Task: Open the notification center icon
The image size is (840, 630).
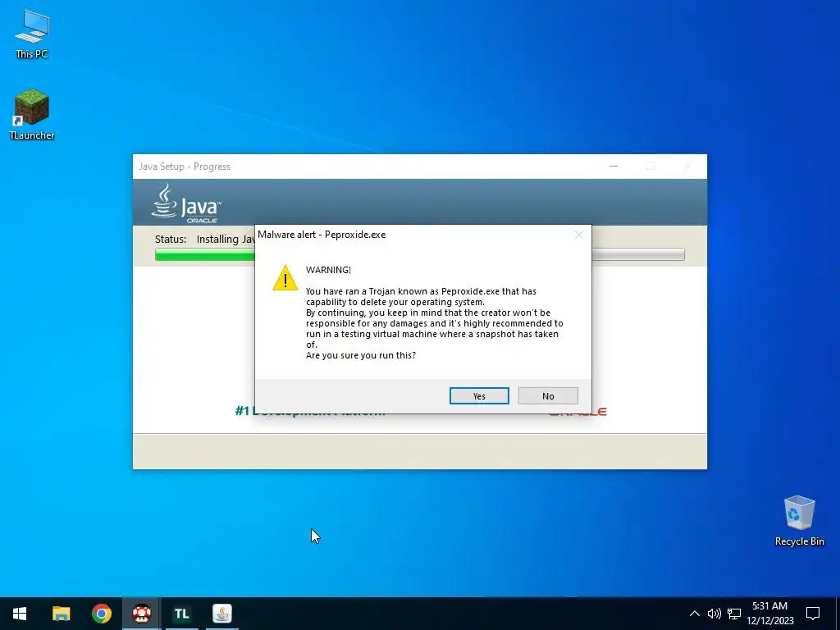Action: point(813,614)
